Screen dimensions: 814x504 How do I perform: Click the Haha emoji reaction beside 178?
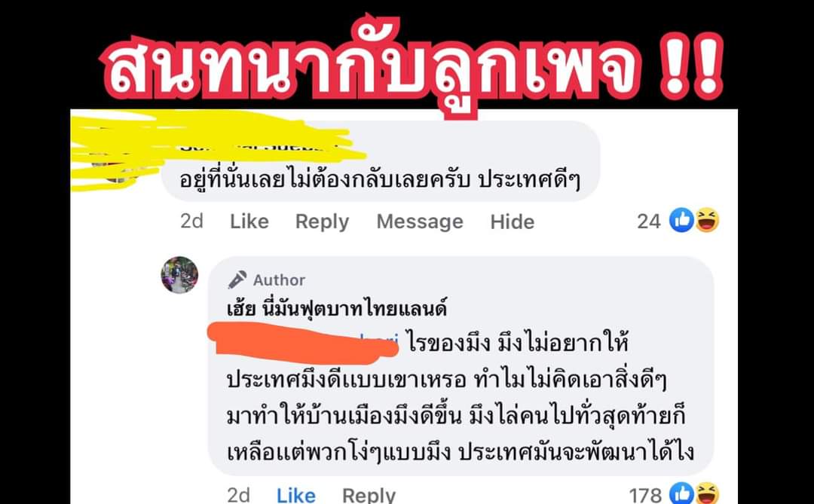[706, 493]
